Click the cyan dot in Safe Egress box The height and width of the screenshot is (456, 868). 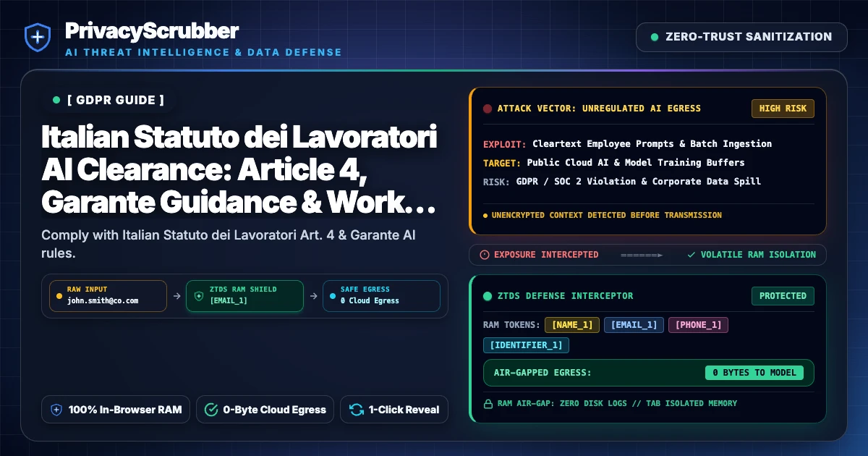click(332, 296)
